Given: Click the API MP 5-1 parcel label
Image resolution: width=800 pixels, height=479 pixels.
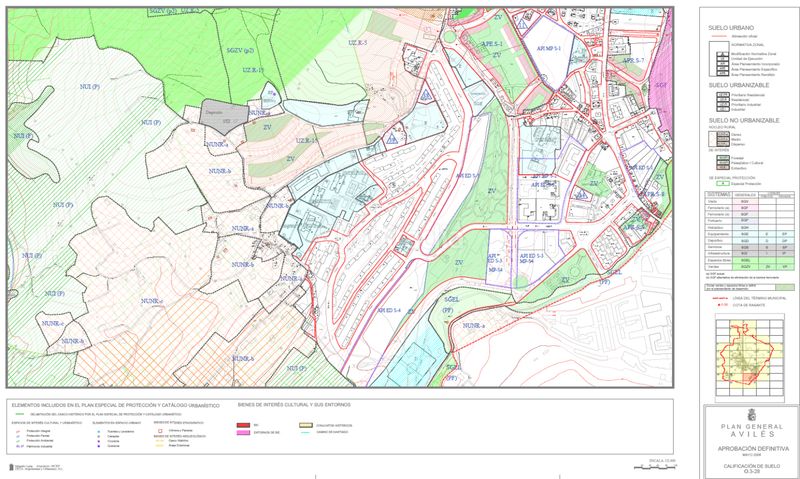Looking at the screenshot, I should tap(548, 48).
